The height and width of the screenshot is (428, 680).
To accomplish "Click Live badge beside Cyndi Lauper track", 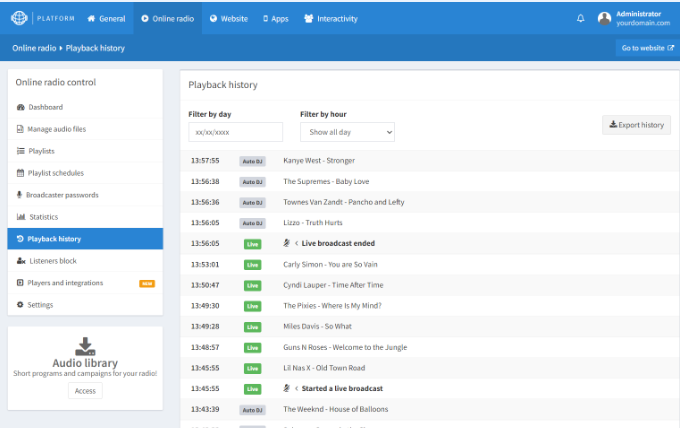I will [x=252, y=286].
